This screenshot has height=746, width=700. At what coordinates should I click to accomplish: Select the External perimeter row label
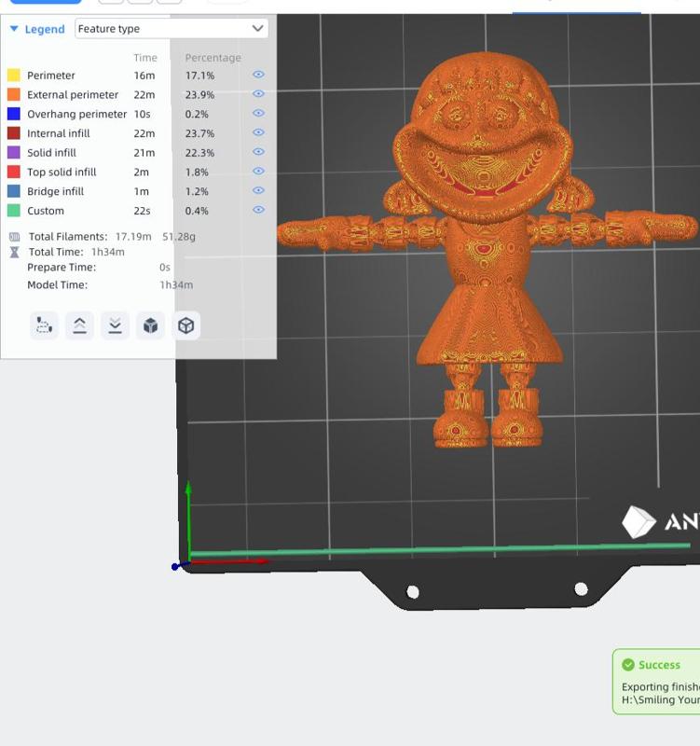click(73, 95)
